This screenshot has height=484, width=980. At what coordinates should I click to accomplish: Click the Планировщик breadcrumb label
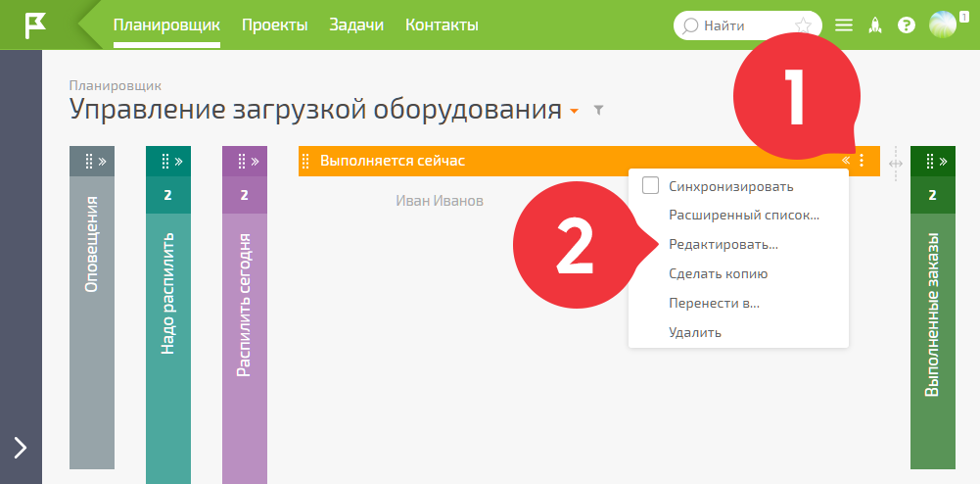[x=115, y=85]
